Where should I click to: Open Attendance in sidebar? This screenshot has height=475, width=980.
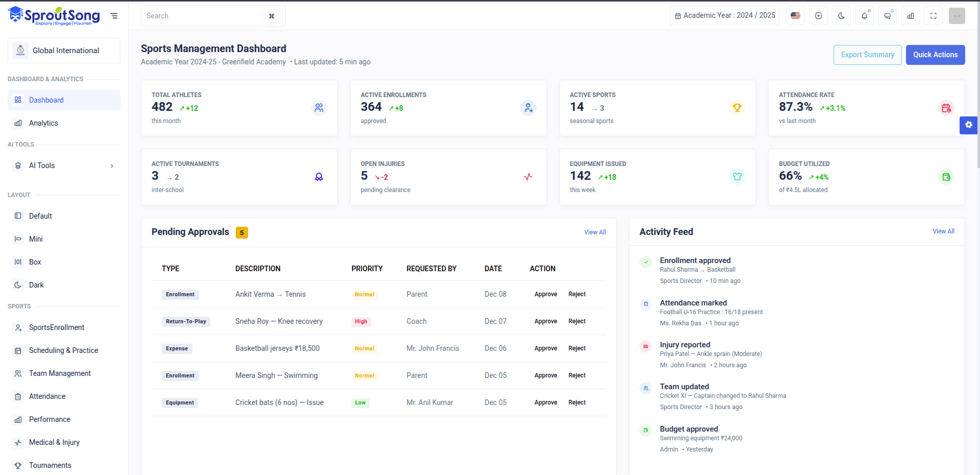click(x=64, y=396)
